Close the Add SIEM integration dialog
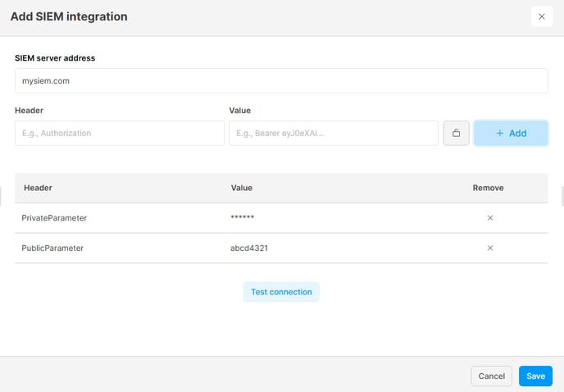Screen dimensions: 564x392 542,16
